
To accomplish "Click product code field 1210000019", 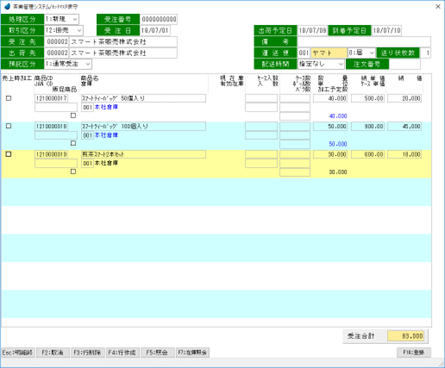I will (51, 154).
